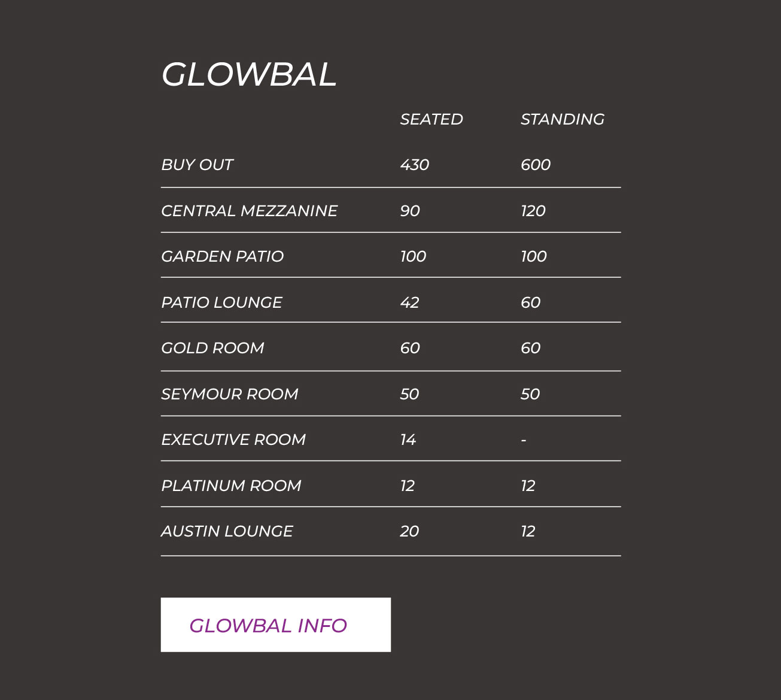Click the Glowbal Info button
Image resolution: width=781 pixels, height=700 pixels.
[275, 625]
